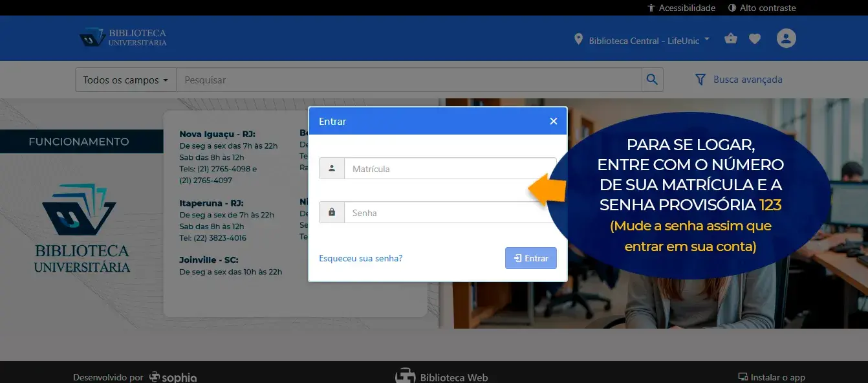Screen dimensions: 868x383
Task: Click the Busca avançada filter icon
Action: 700,80
